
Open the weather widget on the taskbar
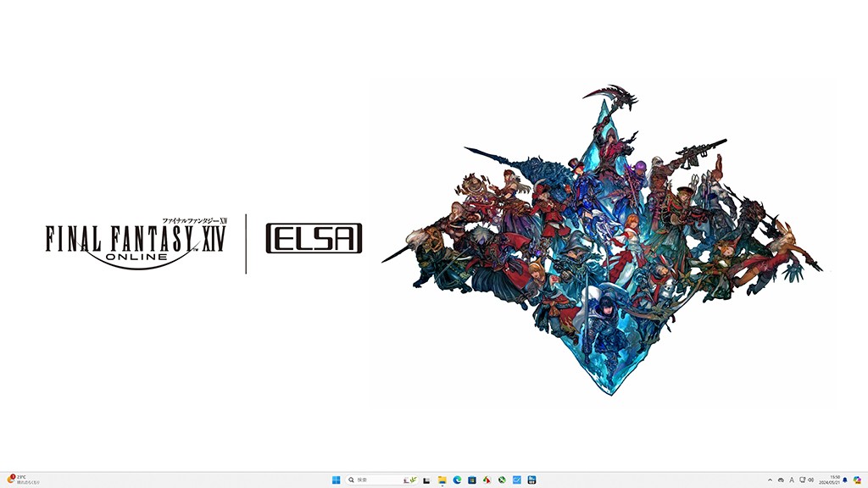(23, 480)
